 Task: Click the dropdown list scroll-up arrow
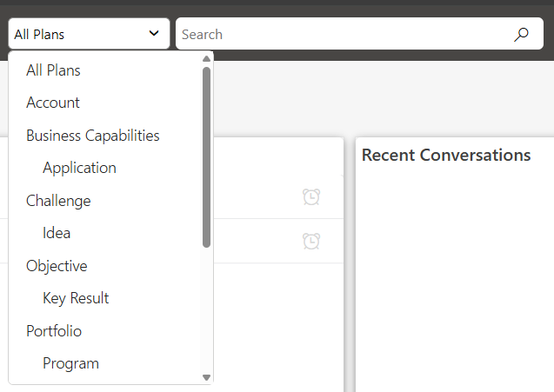(207, 58)
